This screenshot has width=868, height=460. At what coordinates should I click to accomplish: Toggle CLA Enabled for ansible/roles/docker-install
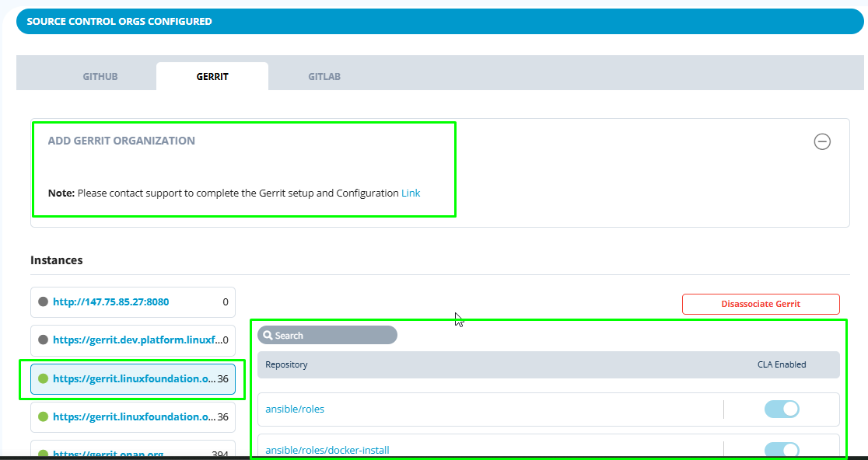click(781, 450)
